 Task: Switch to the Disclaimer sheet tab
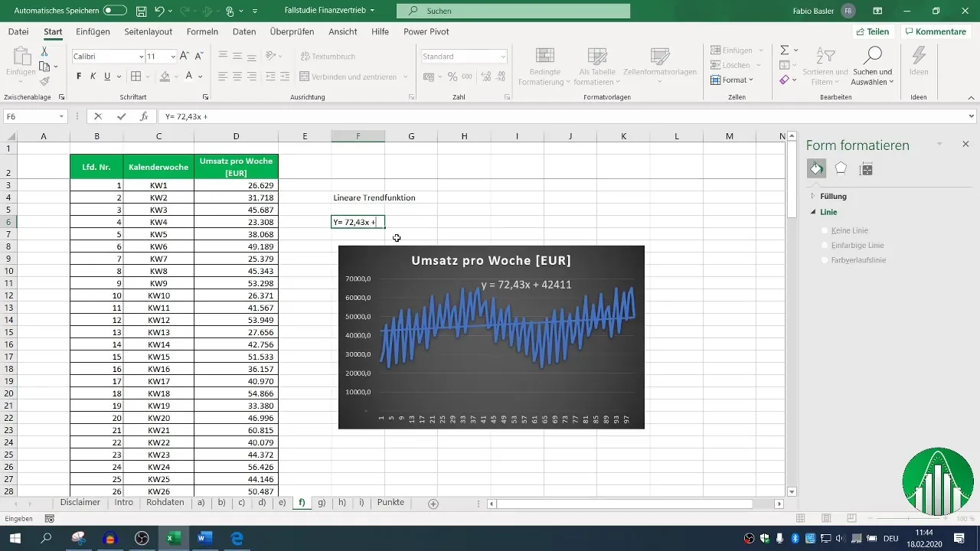click(80, 503)
